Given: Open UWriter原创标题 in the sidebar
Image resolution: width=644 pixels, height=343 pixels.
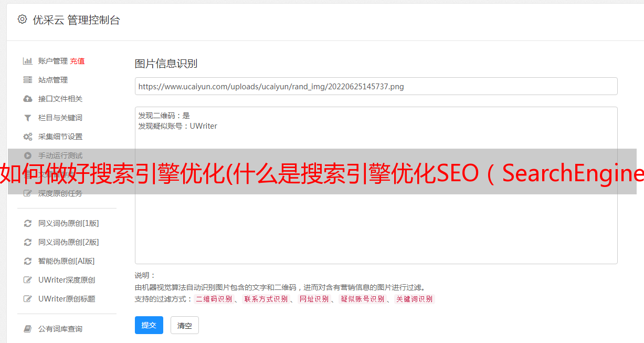Looking at the screenshot, I should click(x=67, y=299).
